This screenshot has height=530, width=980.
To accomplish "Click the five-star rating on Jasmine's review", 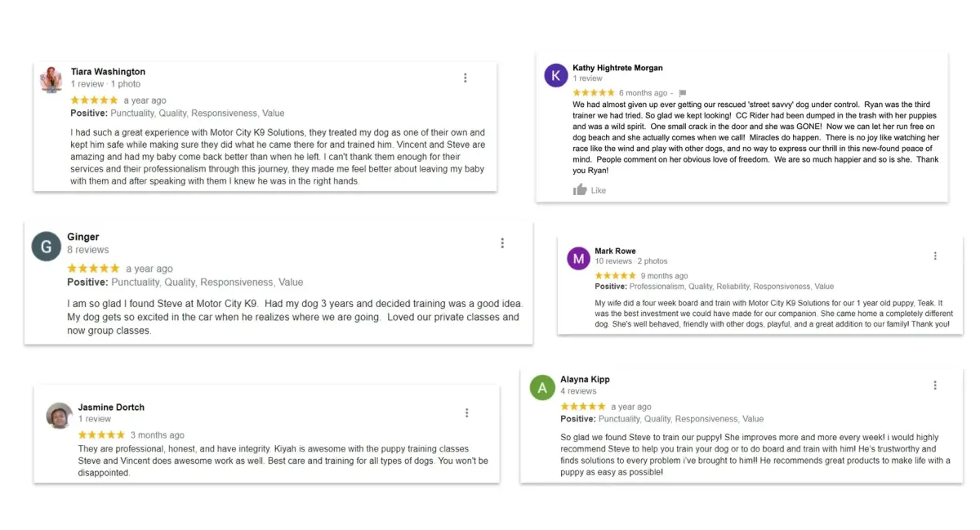I will [x=101, y=435].
